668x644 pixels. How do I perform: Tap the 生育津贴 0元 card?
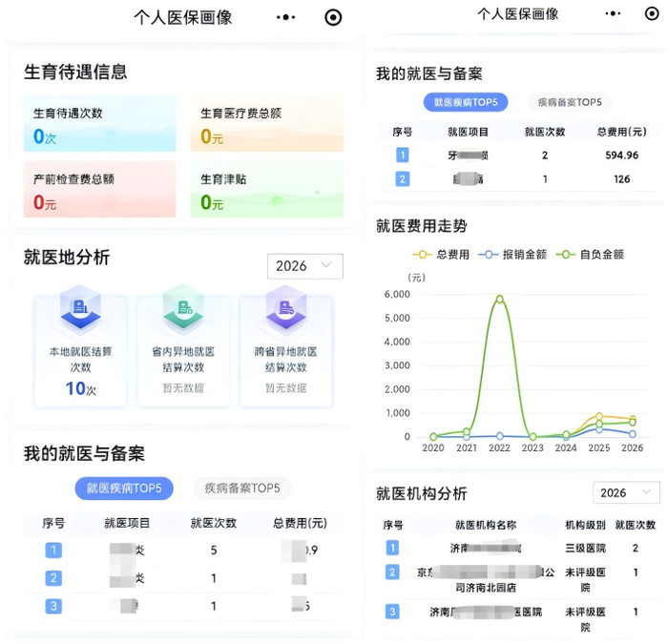pyautogui.click(x=267, y=190)
